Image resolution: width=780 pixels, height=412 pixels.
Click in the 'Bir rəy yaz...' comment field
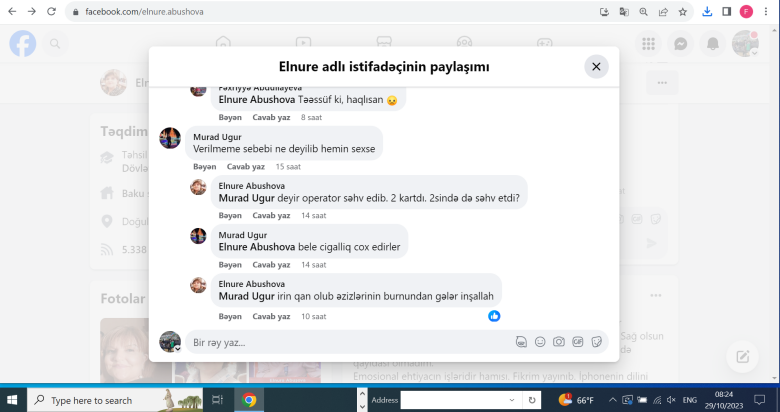click(340, 342)
